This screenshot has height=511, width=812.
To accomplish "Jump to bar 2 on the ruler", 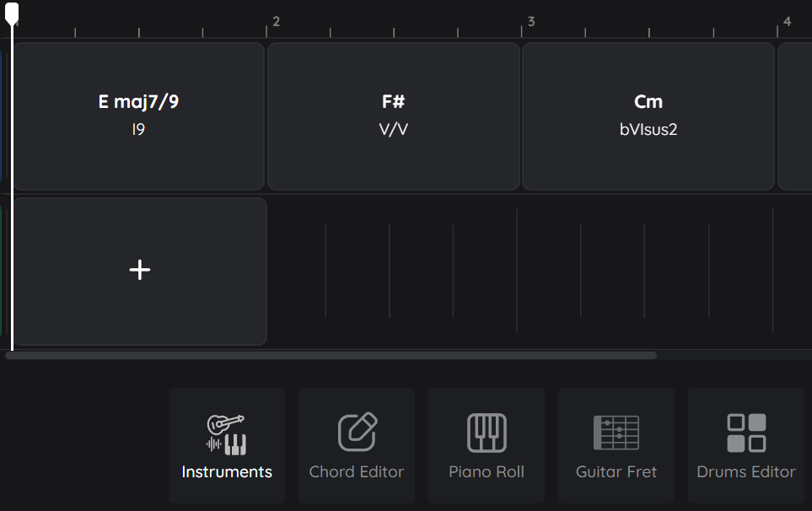I will coord(276,22).
